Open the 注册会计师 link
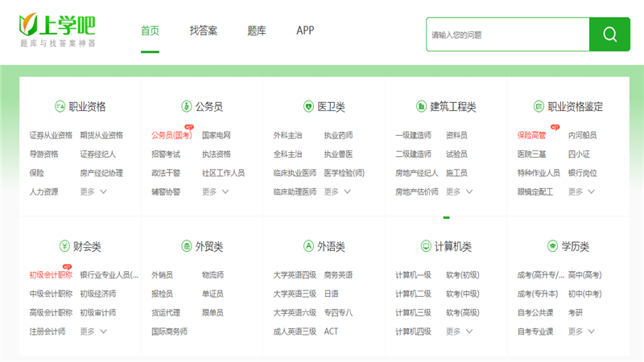The width and height of the screenshot is (644, 362). click(x=47, y=331)
